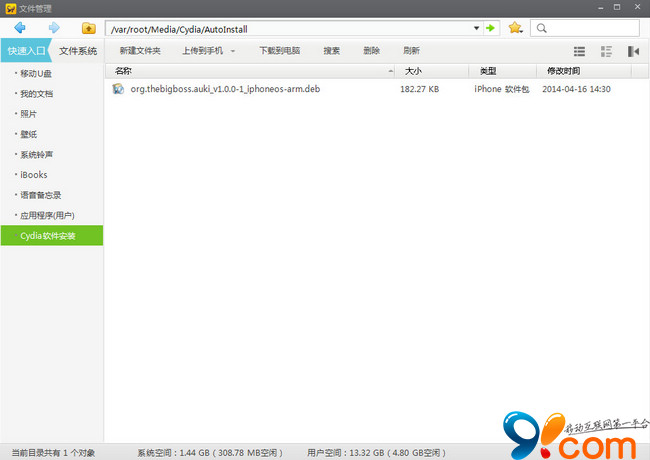The image size is (650, 460).
Task: Select file org.thebigboss.auki_v1.0.0-1_iphoneos-arm.deb
Action: click(225, 89)
